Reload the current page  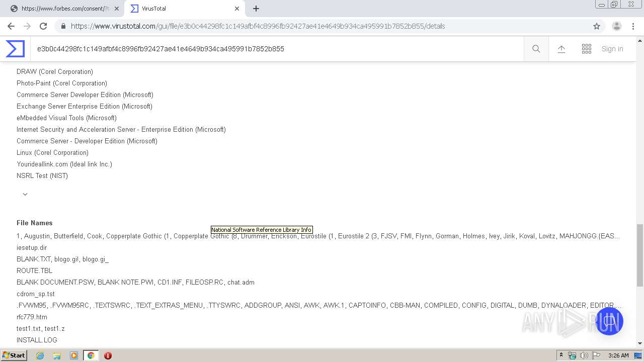click(43, 26)
